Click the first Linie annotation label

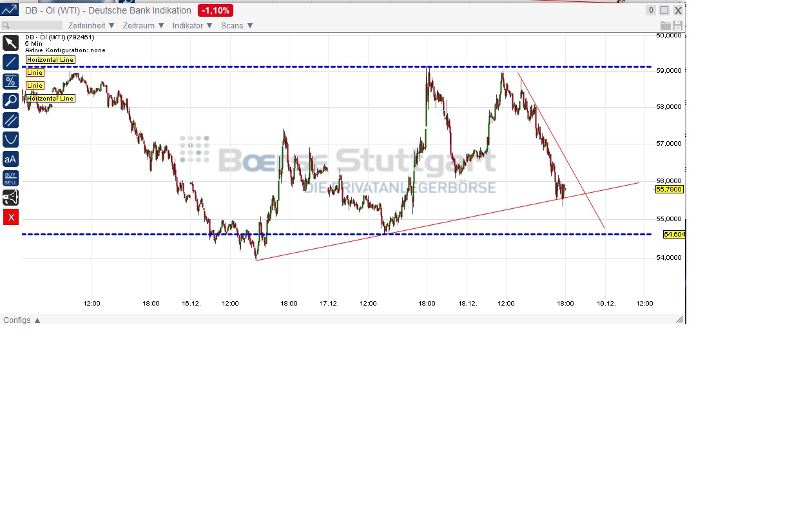34,72
